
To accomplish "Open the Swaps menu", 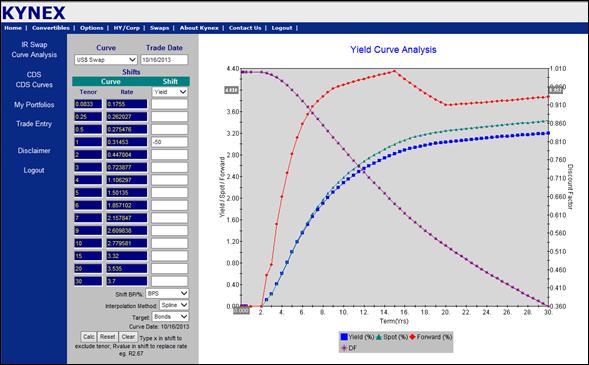I will point(159,28).
